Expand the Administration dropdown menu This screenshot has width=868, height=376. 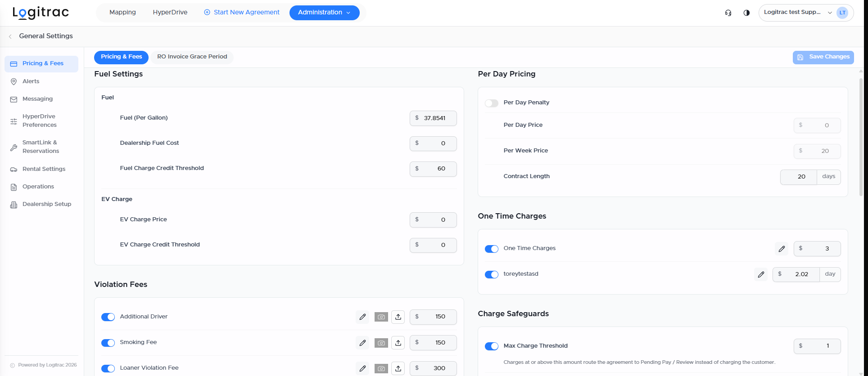pos(324,13)
